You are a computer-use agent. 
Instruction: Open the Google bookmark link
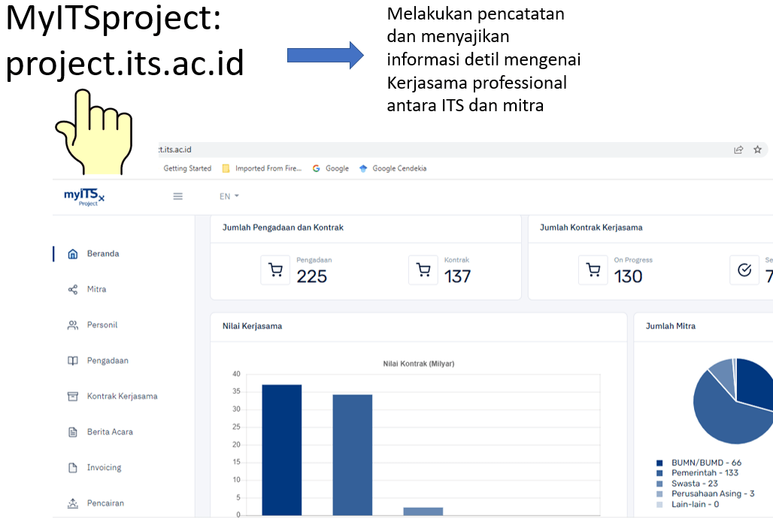point(337,168)
